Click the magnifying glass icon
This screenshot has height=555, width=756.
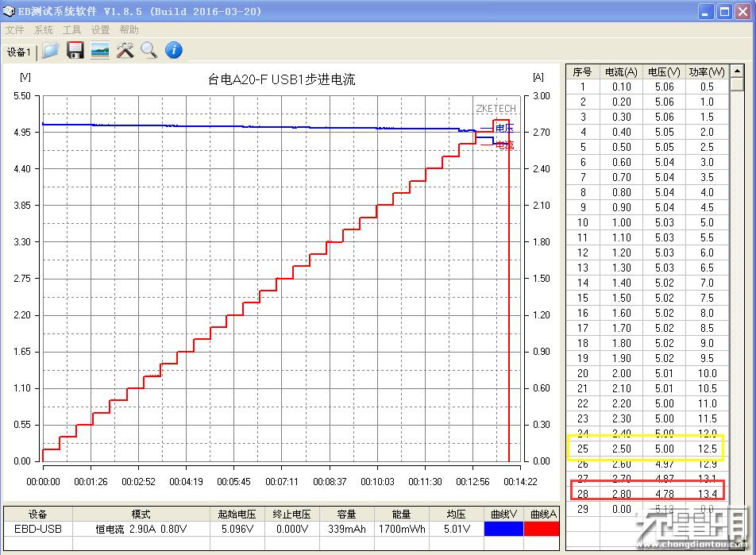[x=148, y=51]
